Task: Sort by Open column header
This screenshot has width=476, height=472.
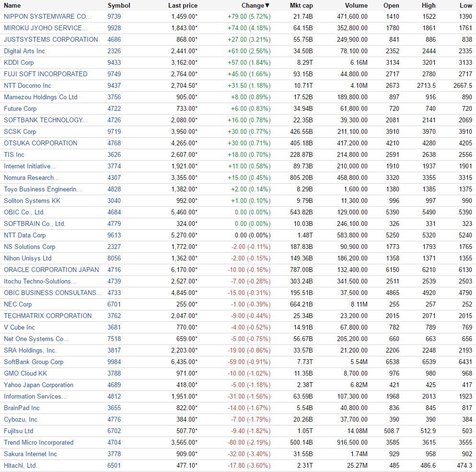Action: pos(391,5)
